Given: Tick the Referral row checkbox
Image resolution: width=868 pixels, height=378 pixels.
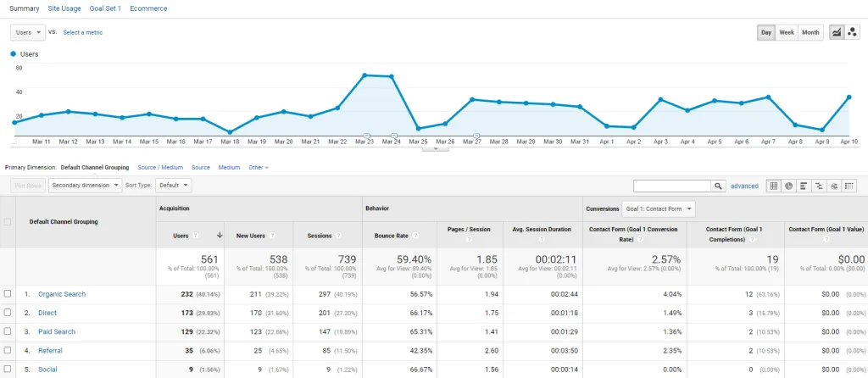Looking at the screenshot, I should (8, 350).
